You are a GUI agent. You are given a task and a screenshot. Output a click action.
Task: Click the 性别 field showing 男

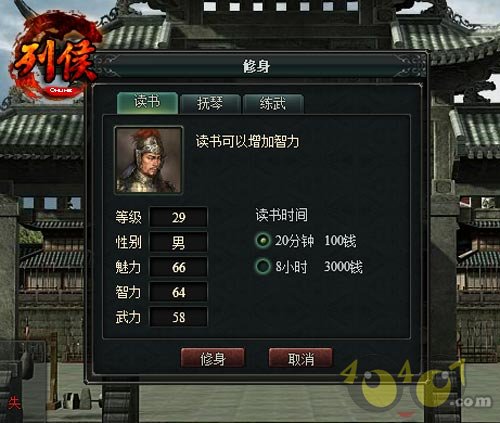[178, 242]
